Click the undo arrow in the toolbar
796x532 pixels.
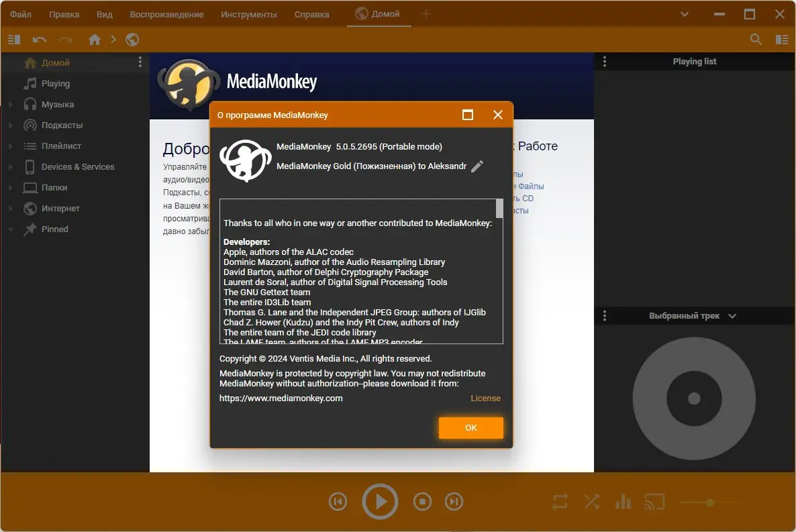(x=39, y=39)
